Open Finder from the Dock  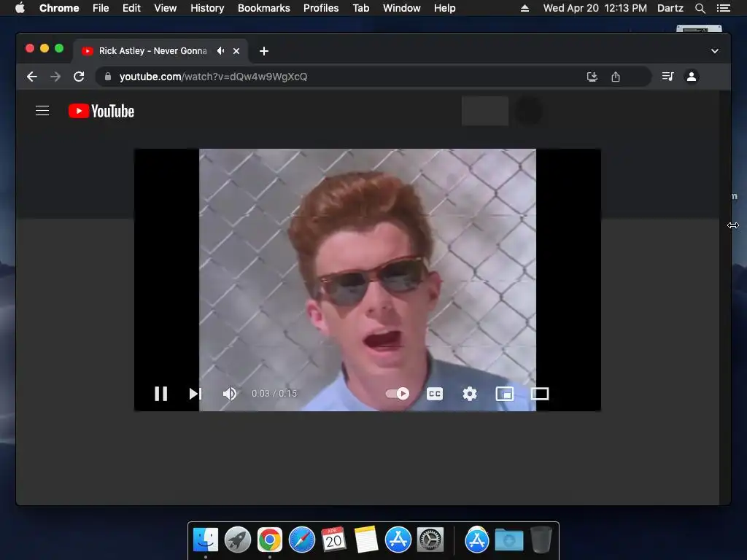pyautogui.click(x=206, y=540)
